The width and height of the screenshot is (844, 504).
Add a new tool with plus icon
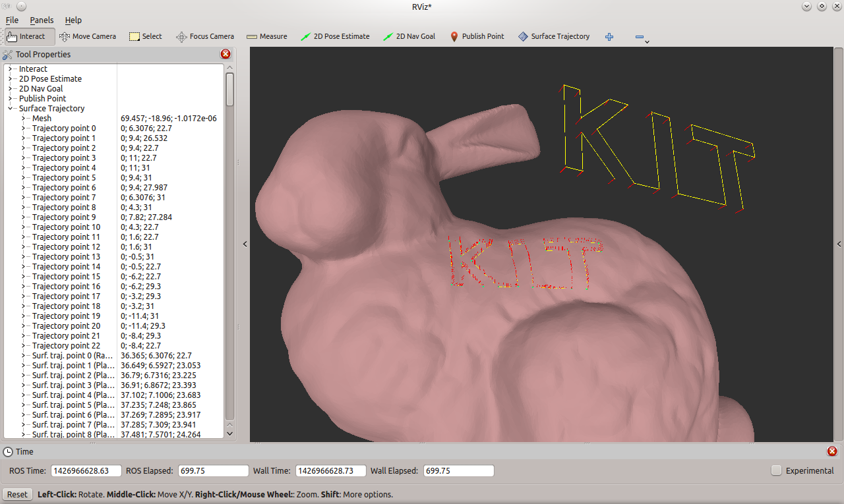(x=609, y=37)
